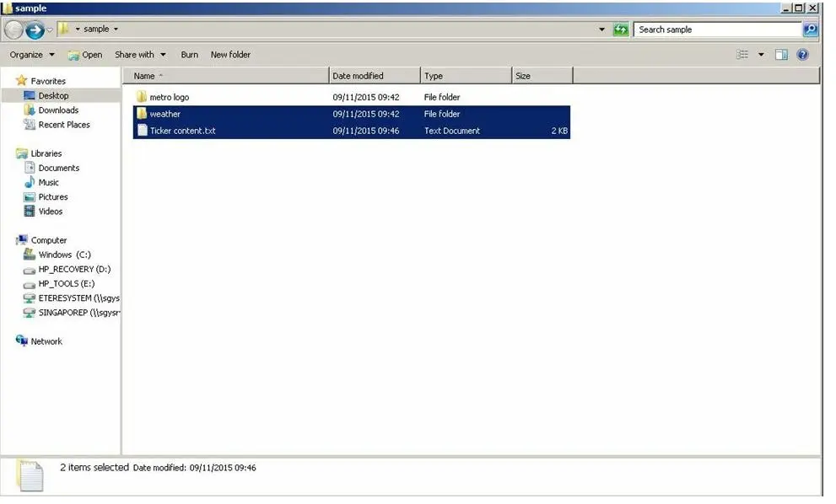Click the New folder button
The width and height of the screenshot is (836, 504).
(x=230, y=55)
